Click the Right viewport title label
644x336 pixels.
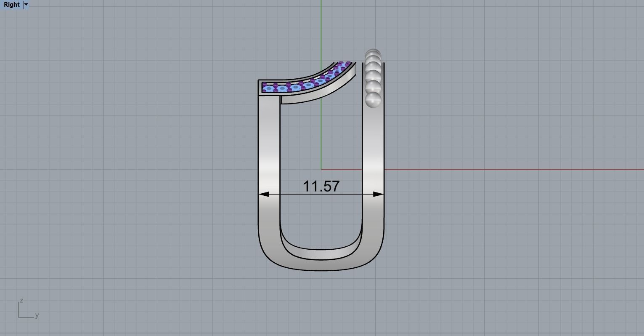coord(12,5)
